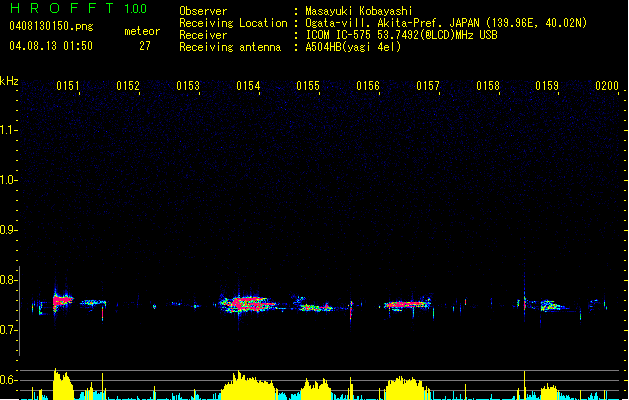Click the yellow power peak below 0151

[x=63, y=384]
